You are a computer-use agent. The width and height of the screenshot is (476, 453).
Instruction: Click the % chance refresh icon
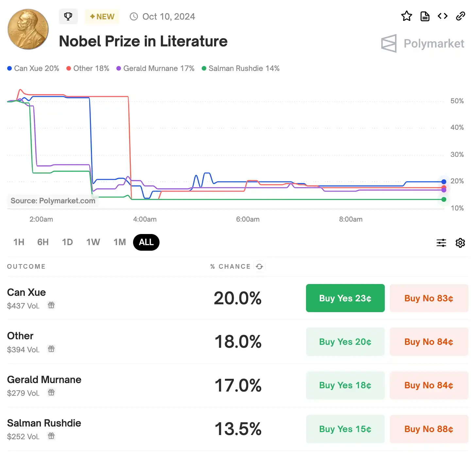(x=260, y=267)
